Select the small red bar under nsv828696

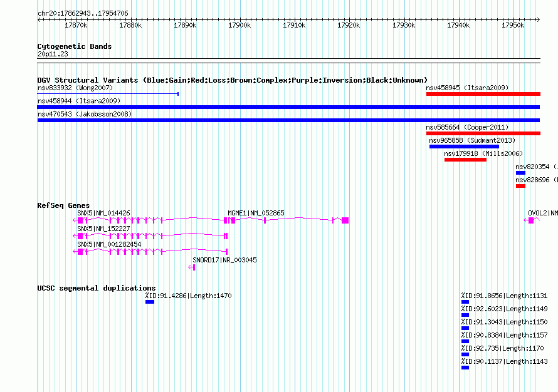click(x=520, y=186)
